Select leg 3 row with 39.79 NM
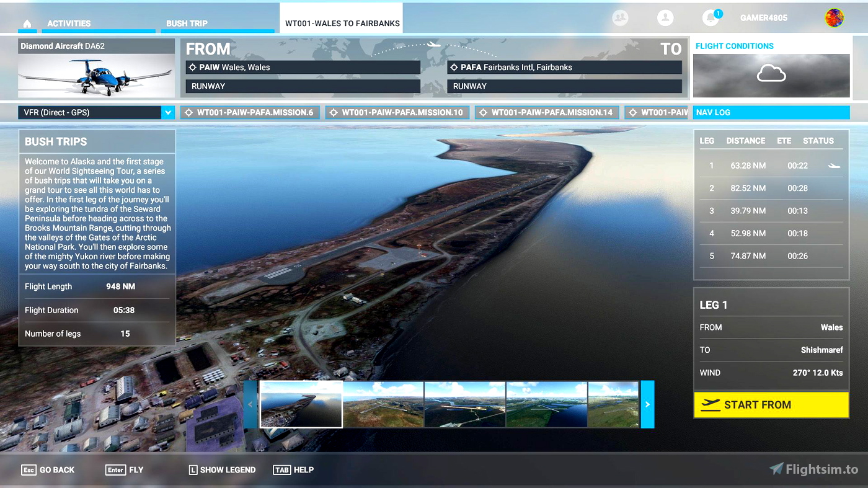Screen dimensions: 868x488 (x=771, y=211)
